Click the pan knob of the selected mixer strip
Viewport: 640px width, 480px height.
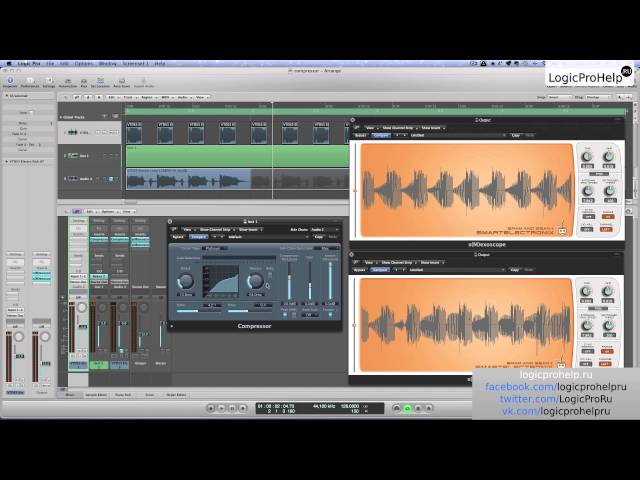click(x=82, y=307)
